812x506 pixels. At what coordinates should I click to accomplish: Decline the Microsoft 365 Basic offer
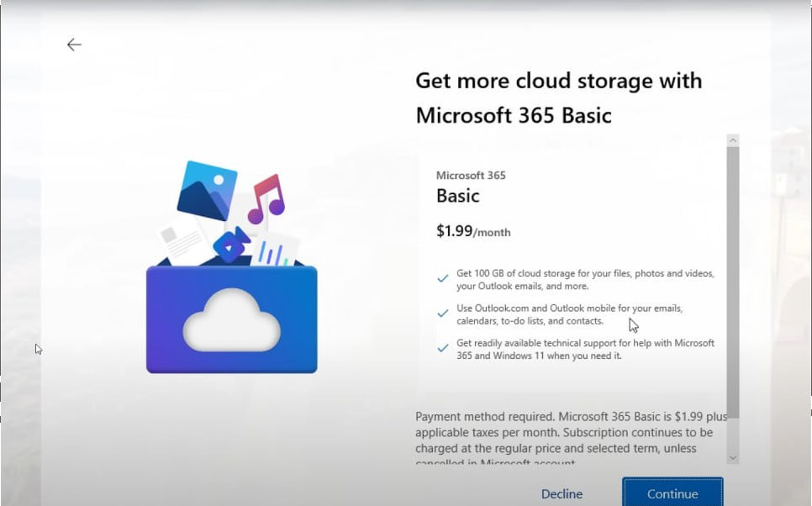pos(562,493)
